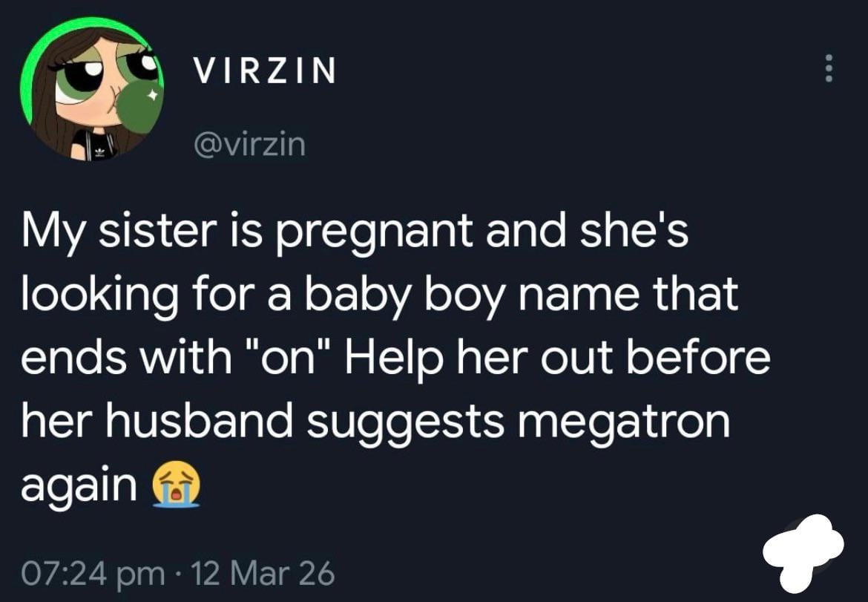
Task: Click the @virzin handle
Action: click(x=249, y=144)
